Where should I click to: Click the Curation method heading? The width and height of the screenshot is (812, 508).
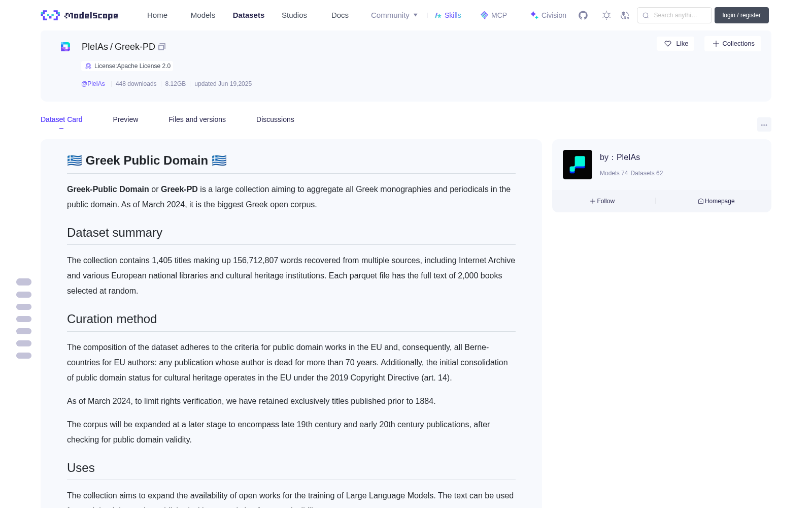tap(112, 319)
